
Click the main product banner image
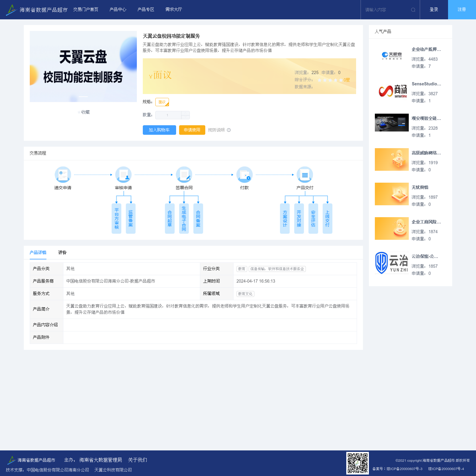[x=83, y=66]
